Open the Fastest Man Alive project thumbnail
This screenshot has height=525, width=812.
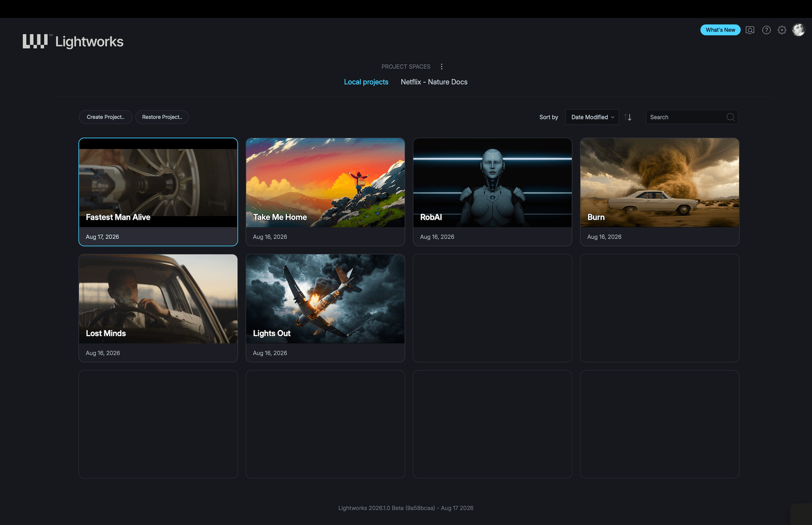coord(158,183)
